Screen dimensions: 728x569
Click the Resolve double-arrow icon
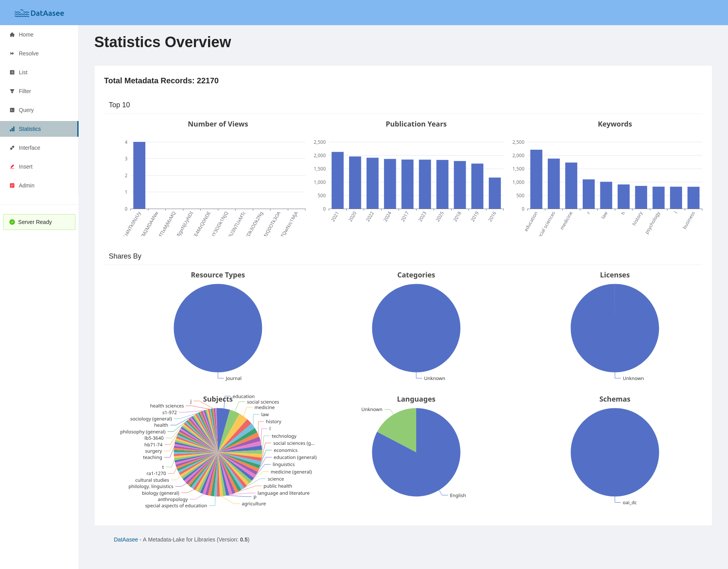point(12,53)
